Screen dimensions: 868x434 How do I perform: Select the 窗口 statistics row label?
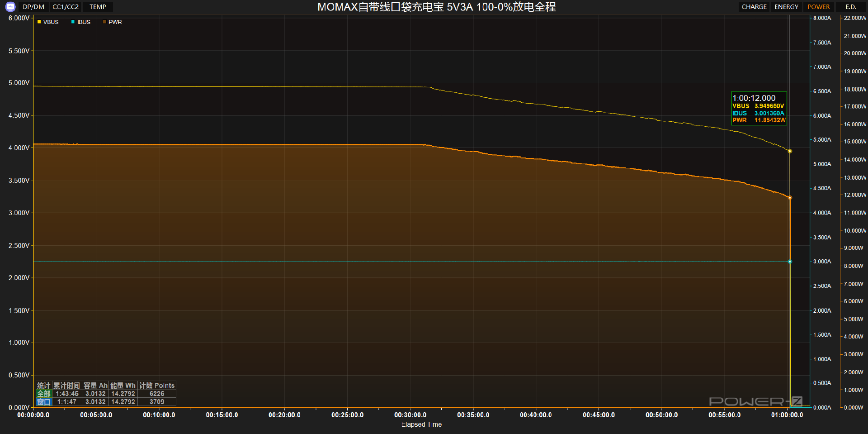tap(44, 402)
